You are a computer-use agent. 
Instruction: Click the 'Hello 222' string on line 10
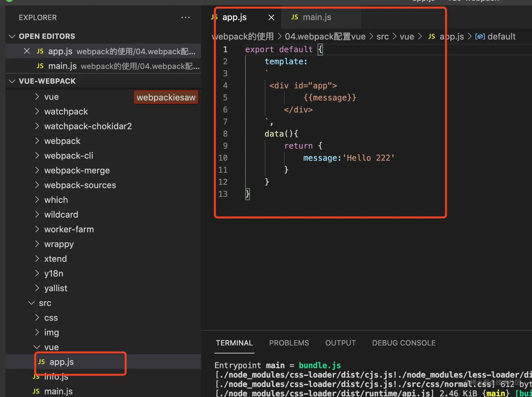[368, 158]
